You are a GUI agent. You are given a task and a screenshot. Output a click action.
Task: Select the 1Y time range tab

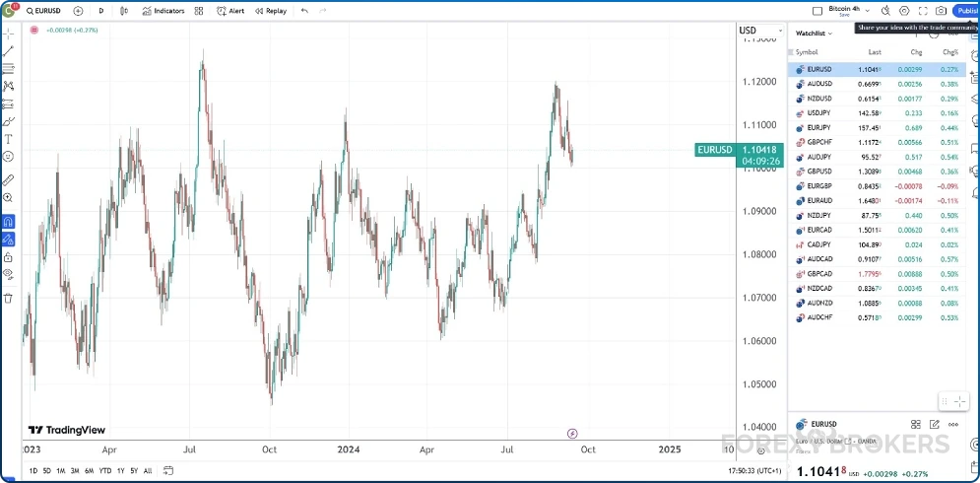pos(120,470)
